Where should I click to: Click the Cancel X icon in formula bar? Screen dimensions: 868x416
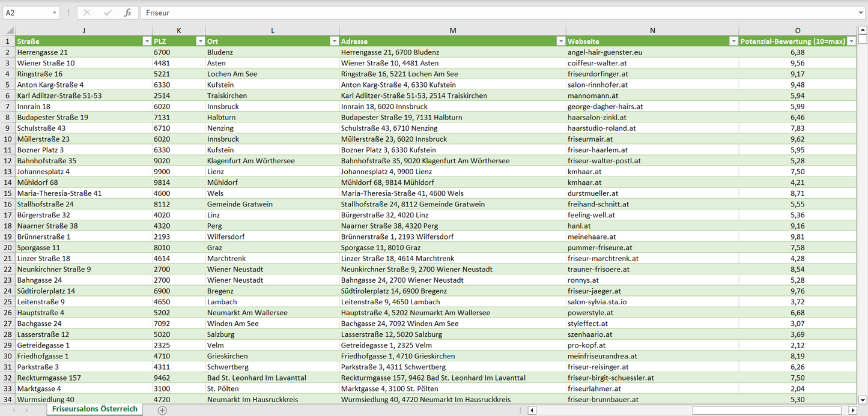[x=87, y=13]
